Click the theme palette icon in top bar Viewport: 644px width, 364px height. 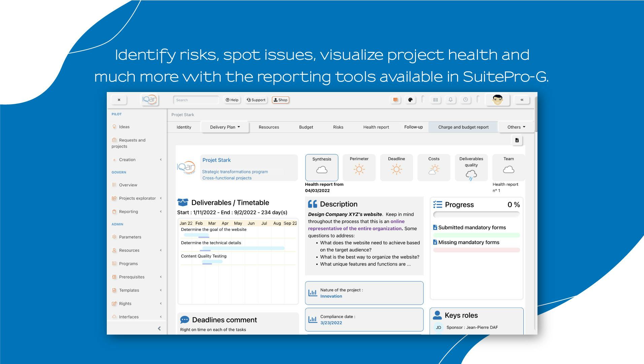[411, 100]
